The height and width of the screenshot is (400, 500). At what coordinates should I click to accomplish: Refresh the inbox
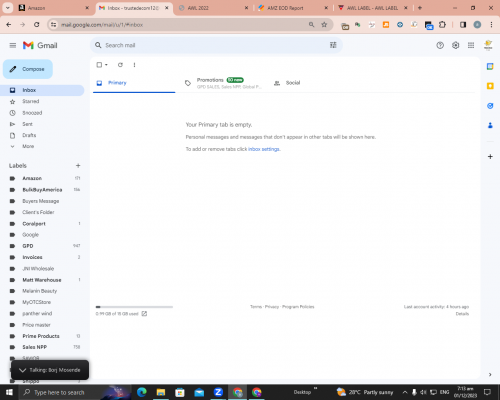click(120, 65)
